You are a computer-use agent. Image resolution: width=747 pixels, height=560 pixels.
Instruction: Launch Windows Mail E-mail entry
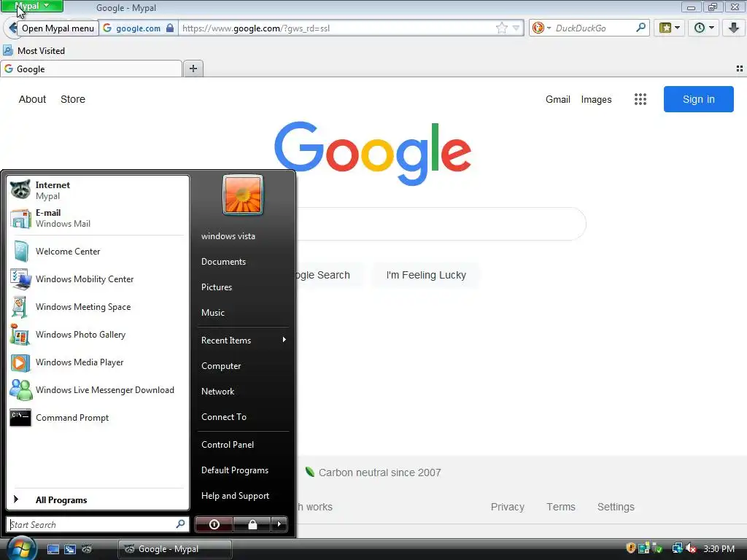pos(97,218)
